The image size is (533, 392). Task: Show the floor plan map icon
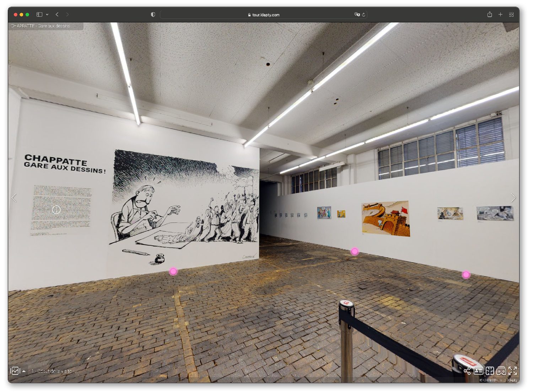tap(490, 371)
